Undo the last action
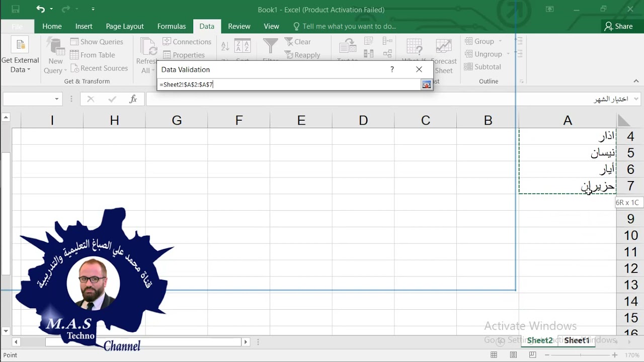 40,9
